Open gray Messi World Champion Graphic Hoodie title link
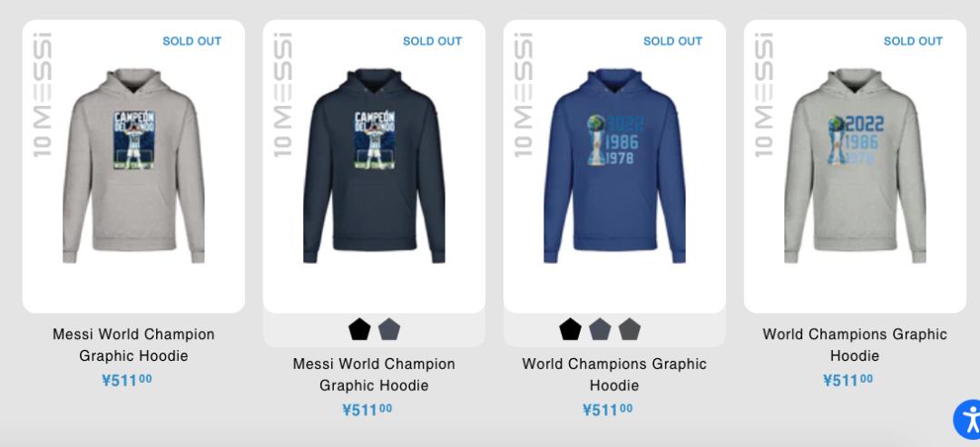This screenshot has height=447, width=980. (x=133, y=345)
